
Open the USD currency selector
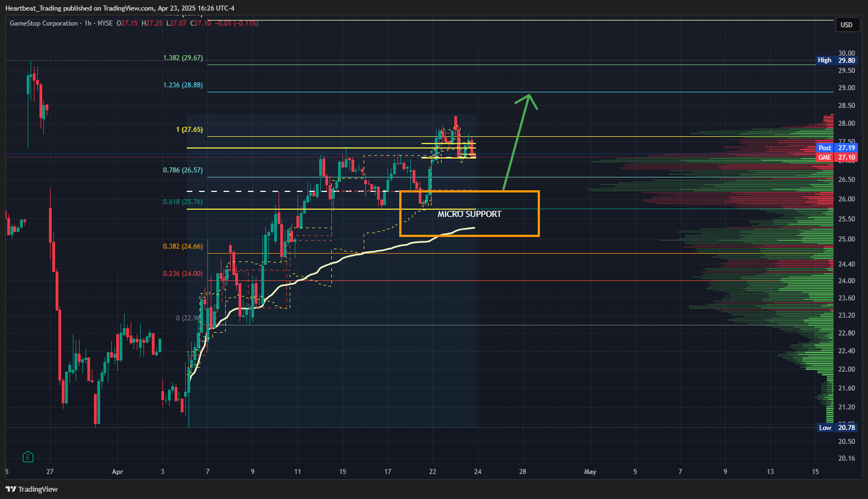coord(846,24)
